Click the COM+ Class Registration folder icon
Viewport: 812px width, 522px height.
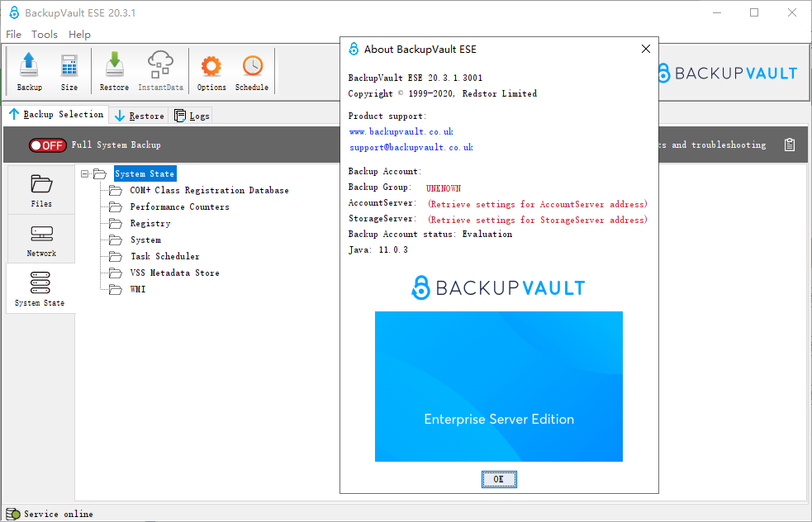click(116, 191)
